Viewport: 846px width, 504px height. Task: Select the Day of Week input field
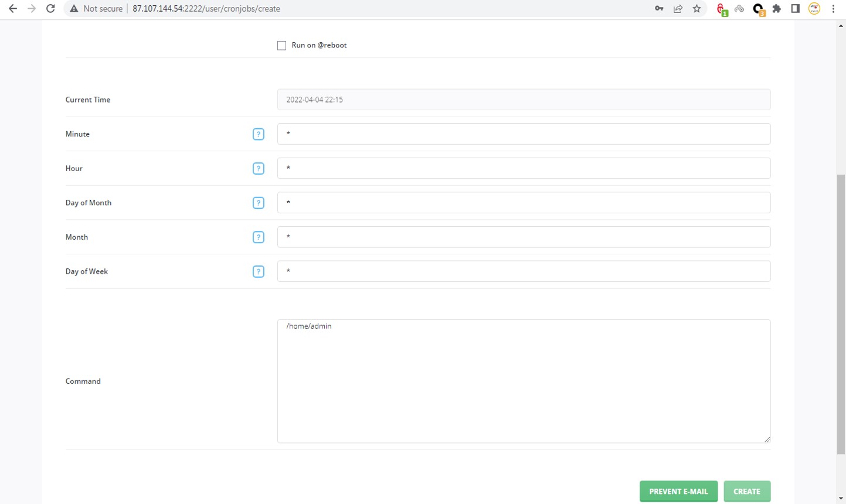click(x=524, y=271)
